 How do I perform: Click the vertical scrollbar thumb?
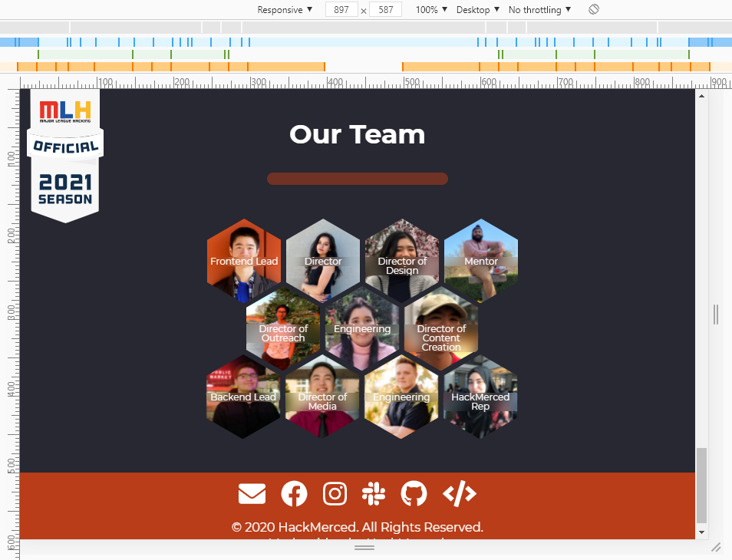pyautogui.click(x=701, y=486)
